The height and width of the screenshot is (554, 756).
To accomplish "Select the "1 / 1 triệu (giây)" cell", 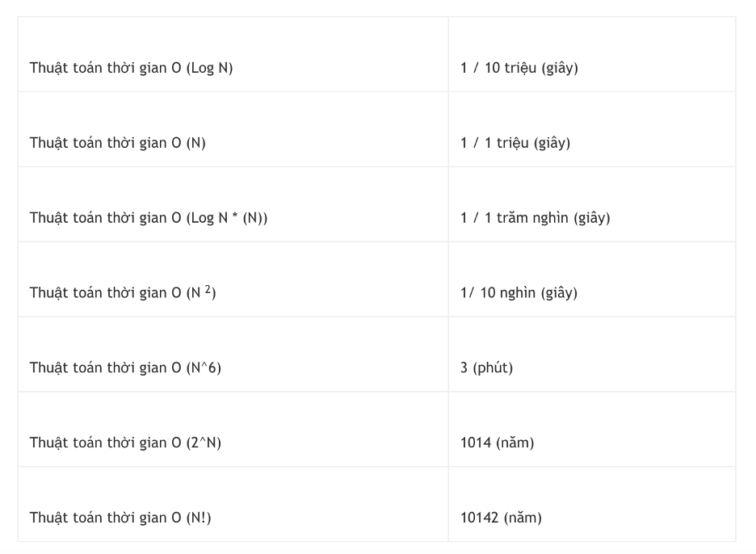I will (515, 143).
